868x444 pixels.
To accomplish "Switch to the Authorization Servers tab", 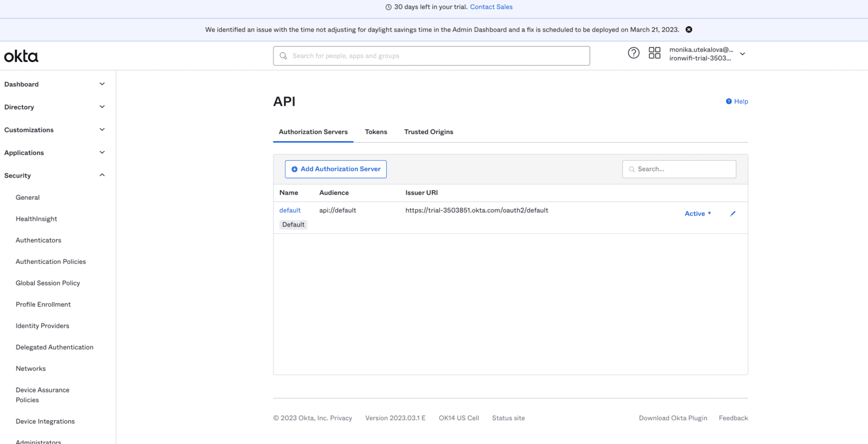I will (x=313, y=132).
